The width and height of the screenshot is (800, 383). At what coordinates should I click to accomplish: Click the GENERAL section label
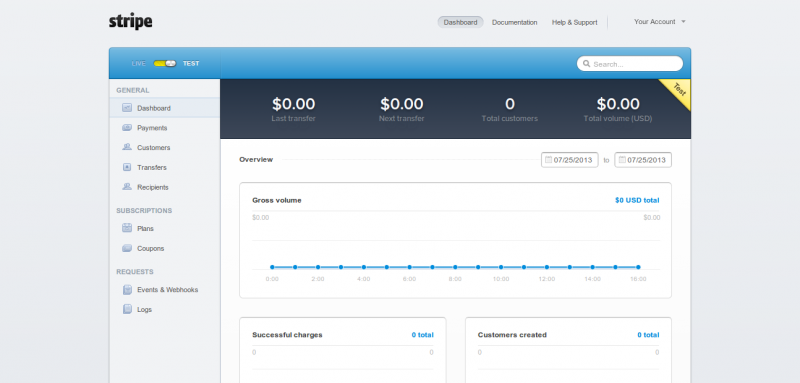point(133,90)
